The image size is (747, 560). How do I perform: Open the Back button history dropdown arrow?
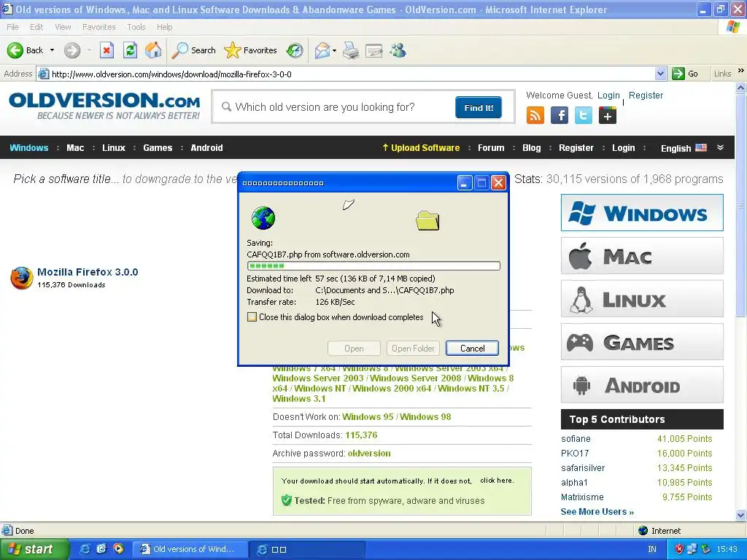(52, 50)
